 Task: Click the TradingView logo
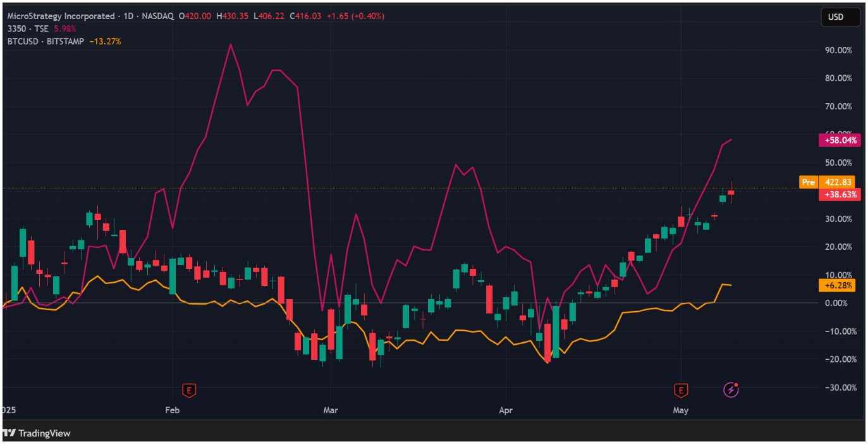pyautogui.click(x=37, y=433)
